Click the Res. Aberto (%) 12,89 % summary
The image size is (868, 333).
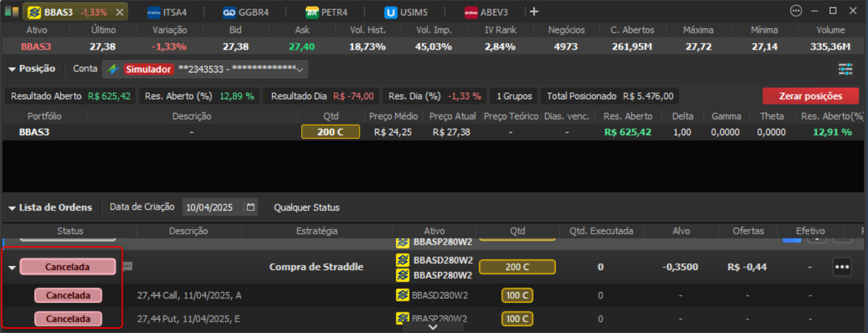[x=200, y=96]
